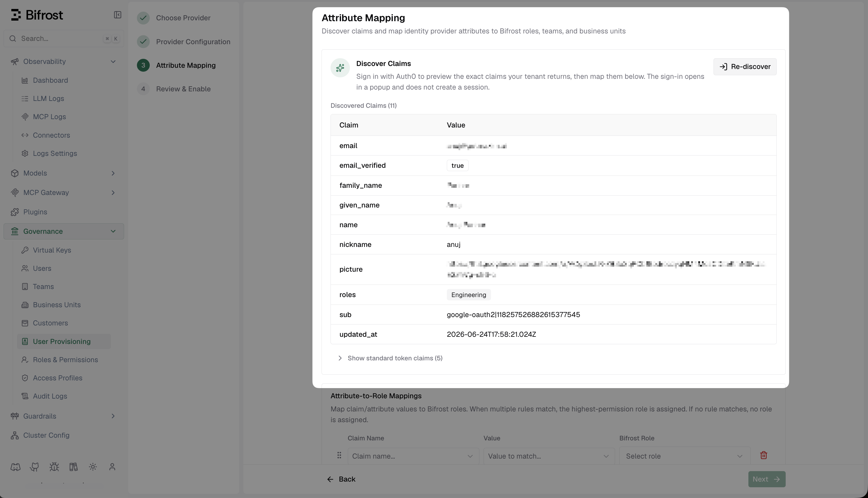The height and width of the screenshot is (498, 868).
Task: Click the Next button
Action: point(767,479)
